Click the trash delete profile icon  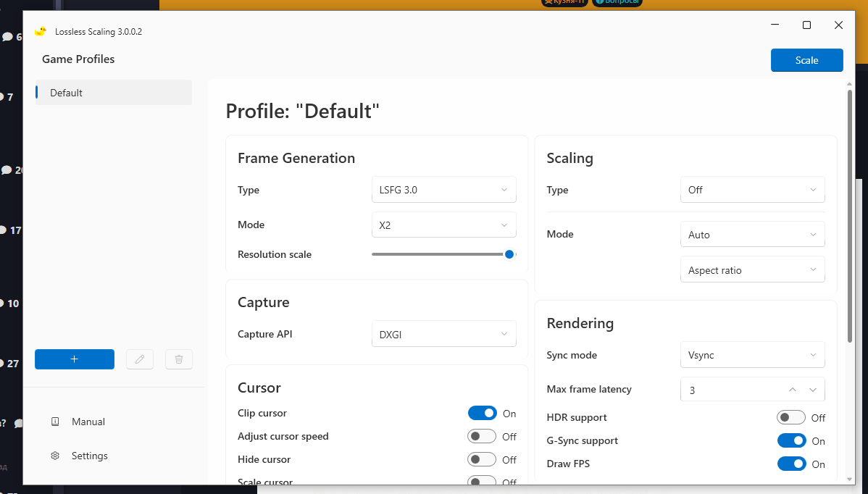pyautogui.click(x=179, y=359)
